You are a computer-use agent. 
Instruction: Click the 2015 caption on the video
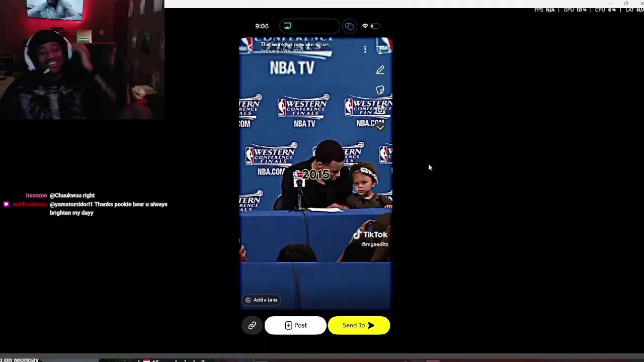point(316,174)
